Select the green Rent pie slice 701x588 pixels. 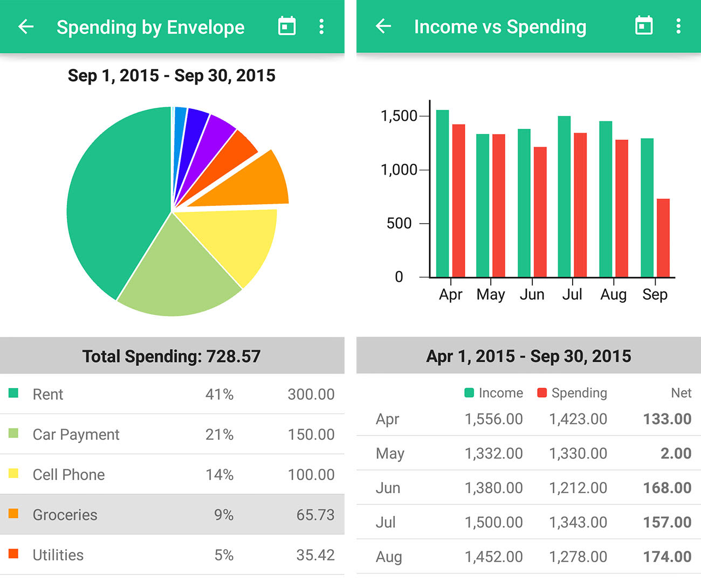[x=119, y=199]
